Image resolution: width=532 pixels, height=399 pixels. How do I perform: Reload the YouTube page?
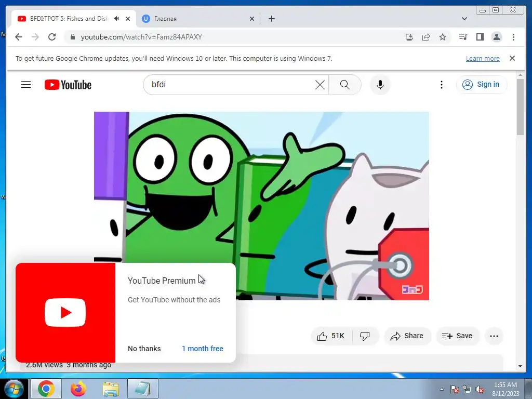coord(52,37)
